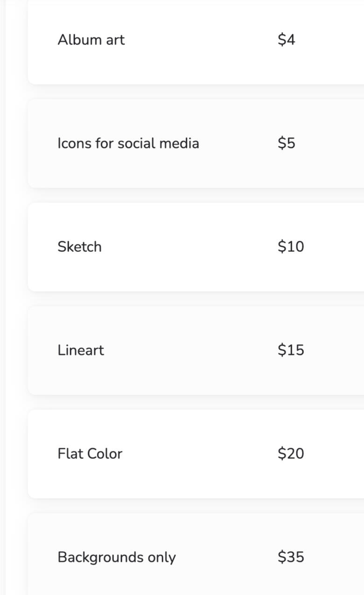Click the $20 Flat Color price

[x=290, y=453]
